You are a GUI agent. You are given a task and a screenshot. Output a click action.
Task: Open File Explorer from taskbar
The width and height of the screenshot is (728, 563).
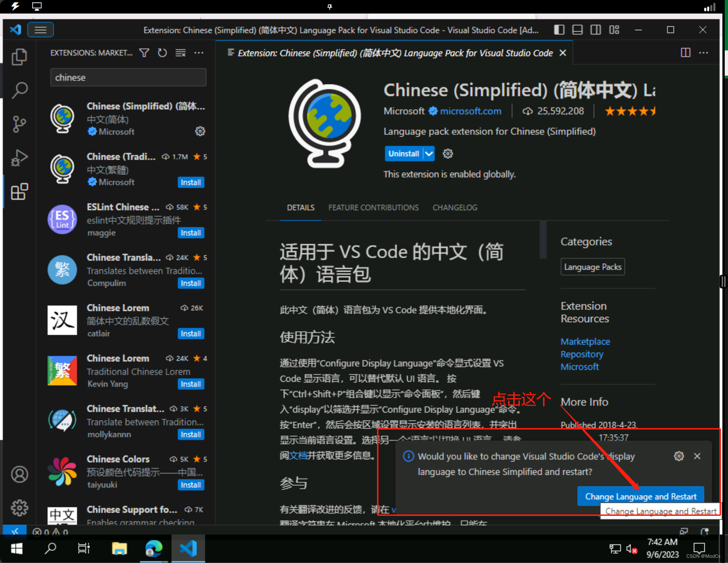(x=119, y=549)
